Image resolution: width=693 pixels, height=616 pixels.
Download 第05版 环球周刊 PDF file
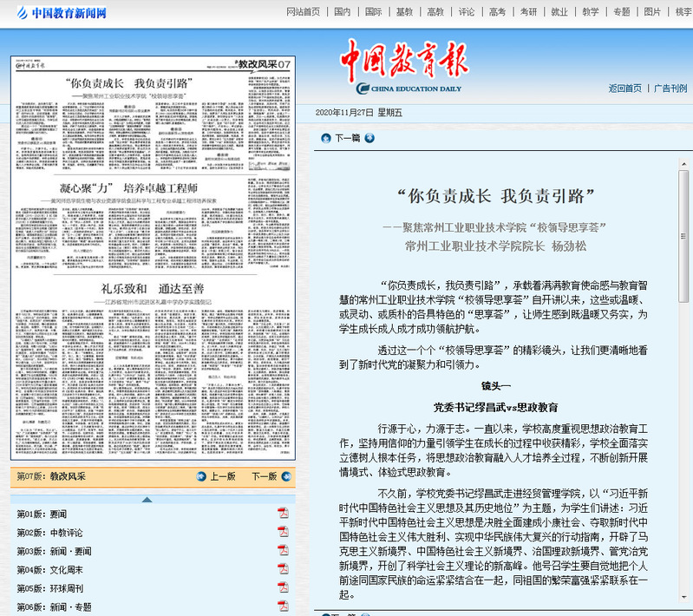tap(283, 587)
